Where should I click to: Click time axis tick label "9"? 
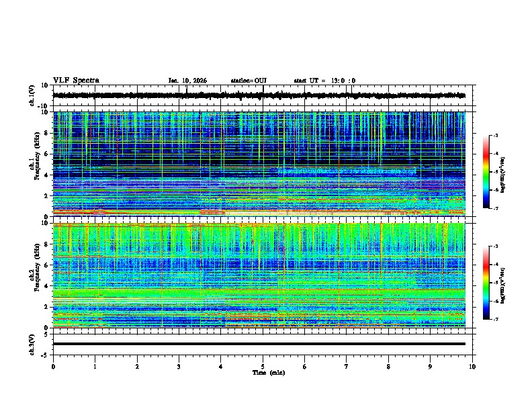[x=430, y=367]
